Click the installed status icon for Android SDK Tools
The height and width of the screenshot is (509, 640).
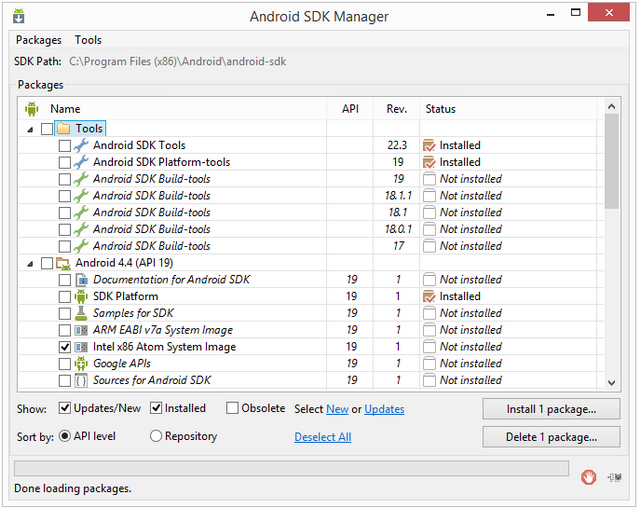tap(429, 145)
